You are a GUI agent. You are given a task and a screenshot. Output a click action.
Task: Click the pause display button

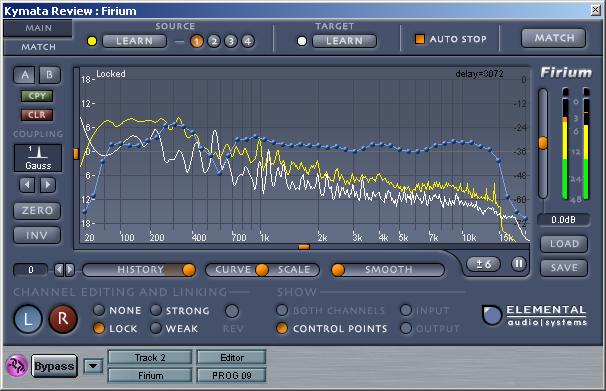pos(518,264)
